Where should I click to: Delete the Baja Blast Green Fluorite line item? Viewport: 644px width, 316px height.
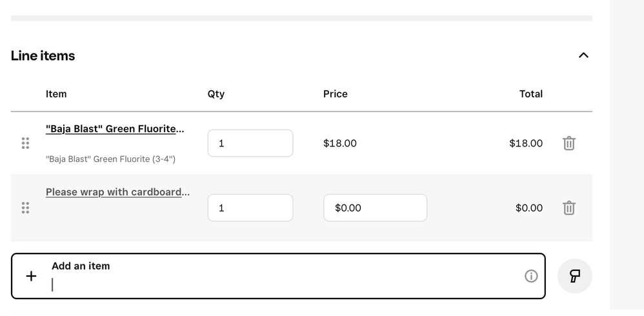click(569, 143)
